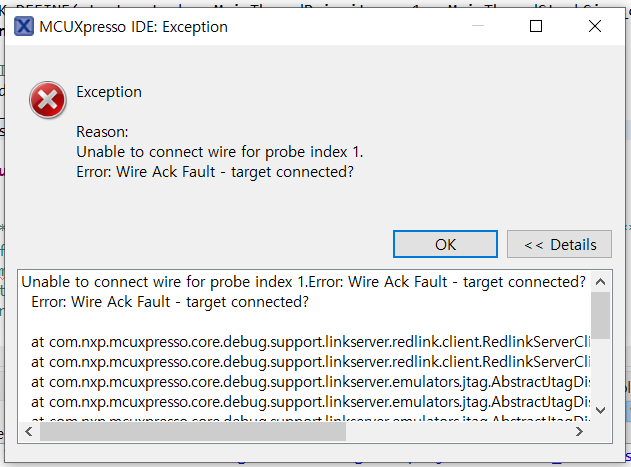The height and width of the screenshot is (467, 631).
Task: Click the MCUXpresso IDE title bar icon
Action: coord(24,26)
